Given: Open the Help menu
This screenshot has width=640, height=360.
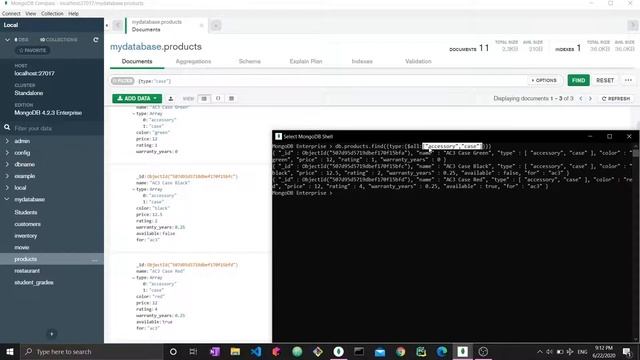Looking at the screenshot, I should 73,13.
